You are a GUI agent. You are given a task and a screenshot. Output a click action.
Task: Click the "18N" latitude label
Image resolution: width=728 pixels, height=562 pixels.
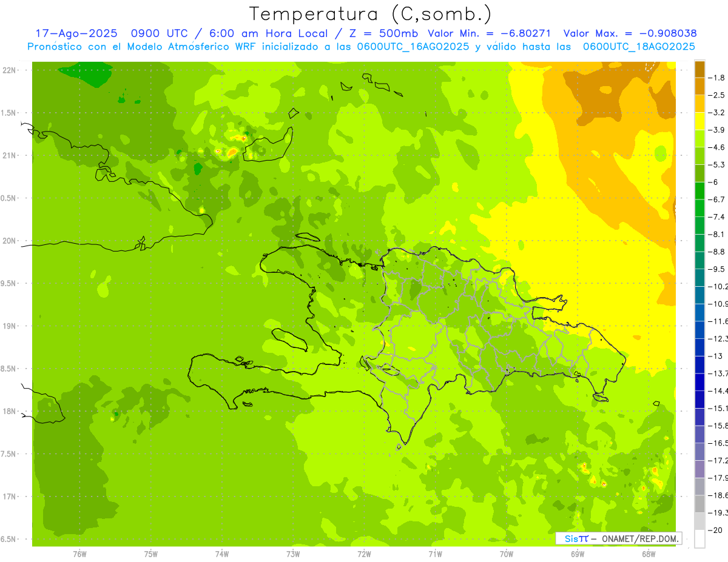pos(8,411)
